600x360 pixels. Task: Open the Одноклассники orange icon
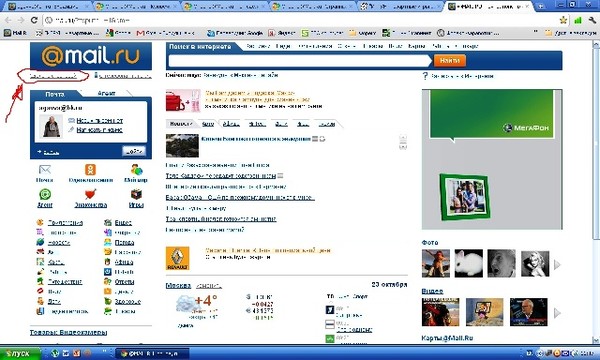point(90,169)
